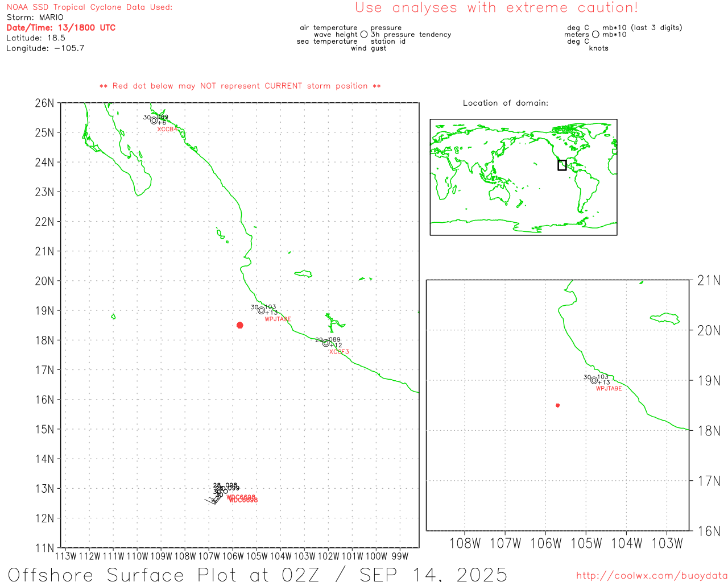
Task: Click the red storm position dot on main map
Action: [x=240, y=325]
